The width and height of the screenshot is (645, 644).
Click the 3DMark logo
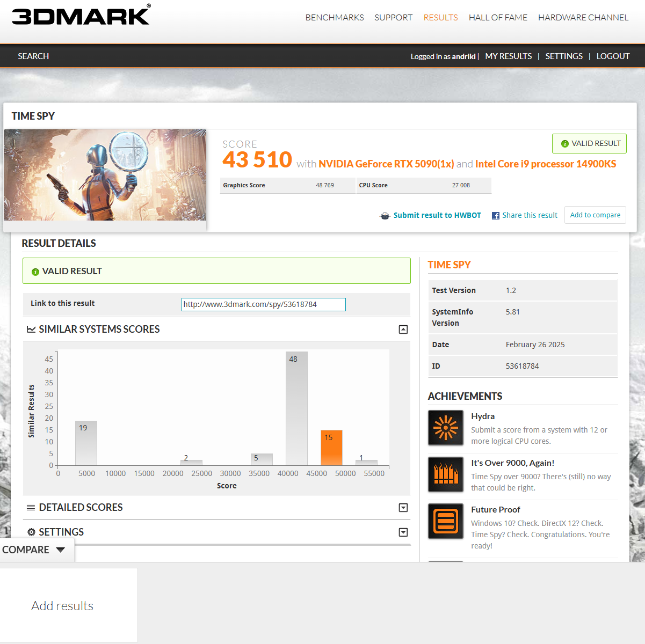click(x=81, y=16)
